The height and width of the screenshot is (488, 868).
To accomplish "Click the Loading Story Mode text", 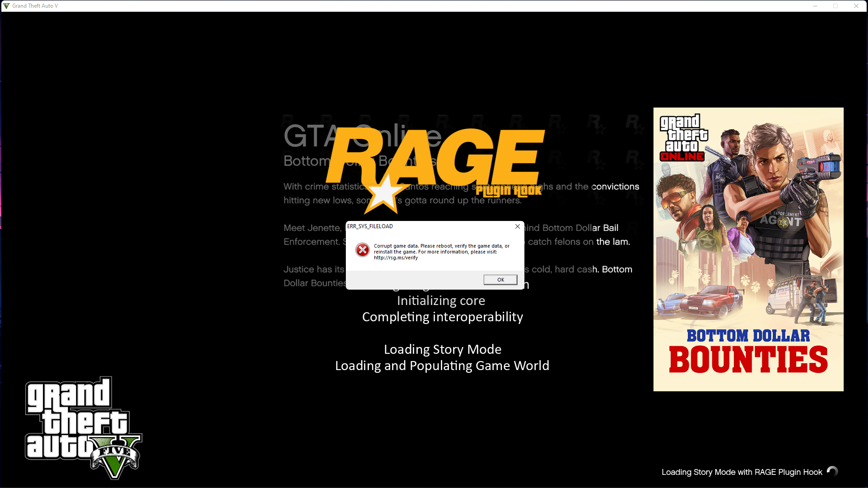I will [442, 349].
